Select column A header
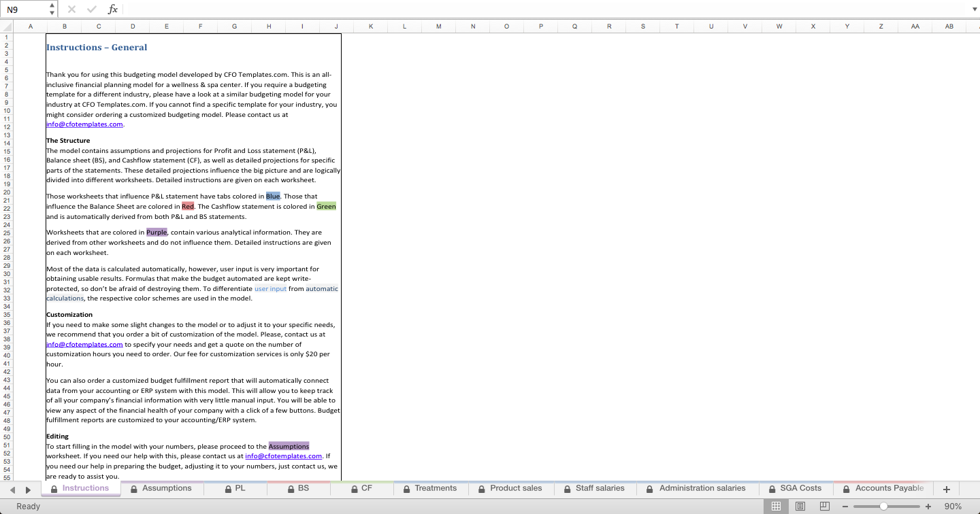Image resolution: width=980 pixels, height=514 pixels. click(30, 27)
